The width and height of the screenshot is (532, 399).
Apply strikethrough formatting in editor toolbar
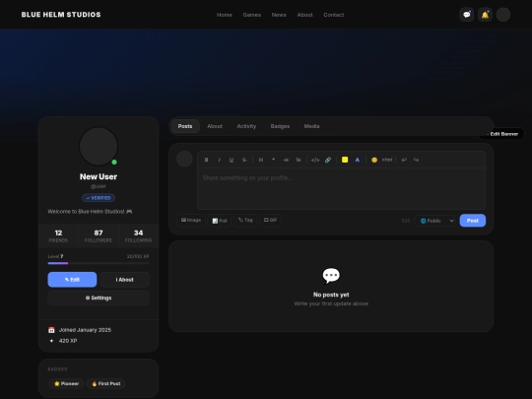[244, 160]
